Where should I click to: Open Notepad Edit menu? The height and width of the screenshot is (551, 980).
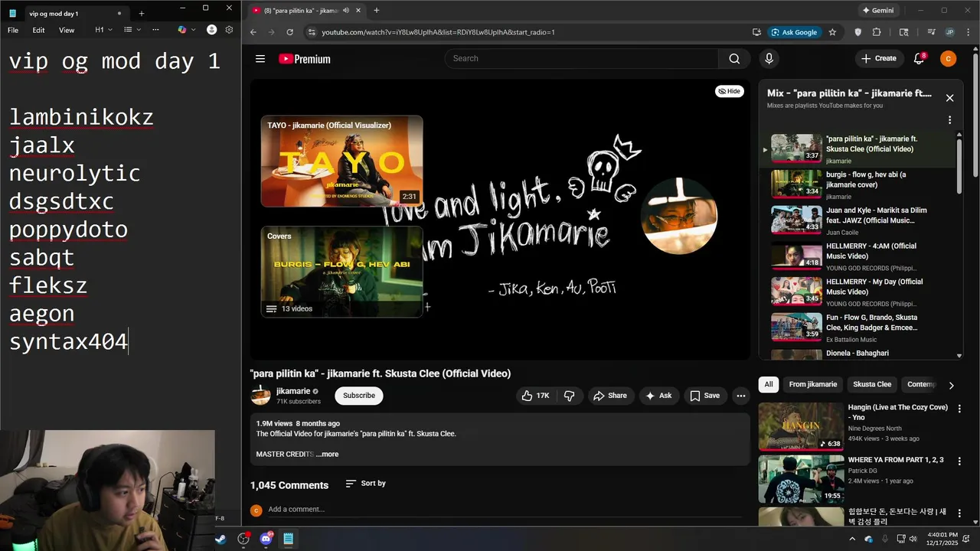(x=38, y=30)
